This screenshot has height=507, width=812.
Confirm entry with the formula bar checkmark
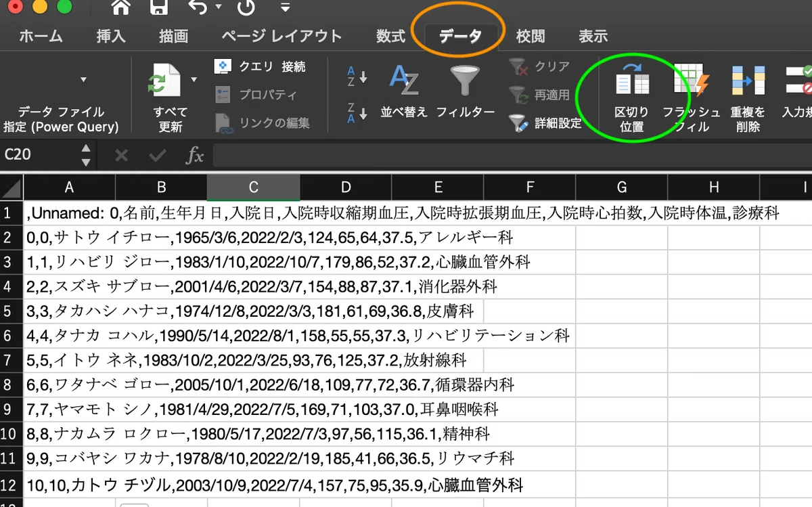[158, 156]
